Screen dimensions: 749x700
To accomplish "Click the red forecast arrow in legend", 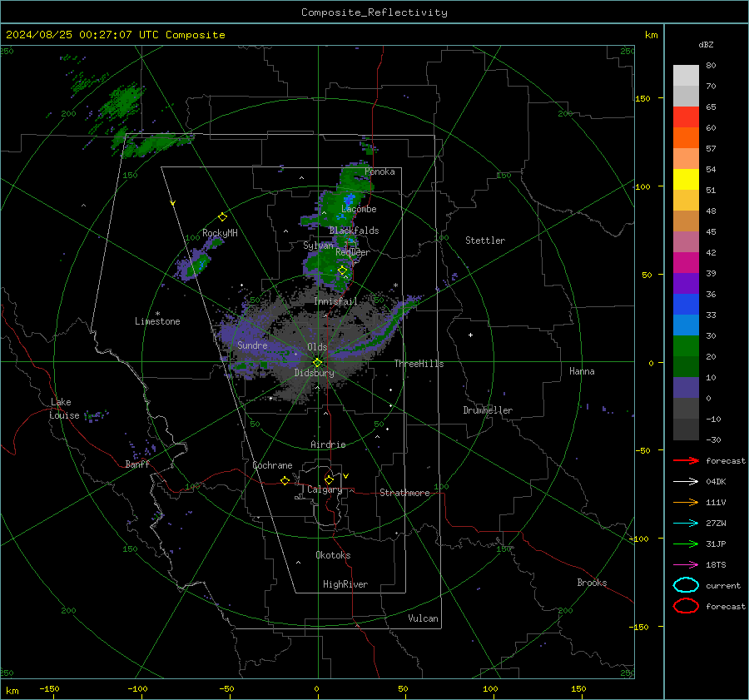I will 686,460.
